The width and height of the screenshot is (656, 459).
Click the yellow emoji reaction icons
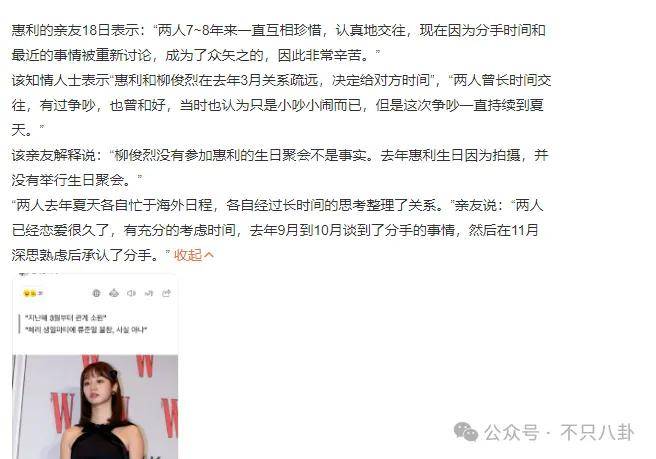pos(32,293)
